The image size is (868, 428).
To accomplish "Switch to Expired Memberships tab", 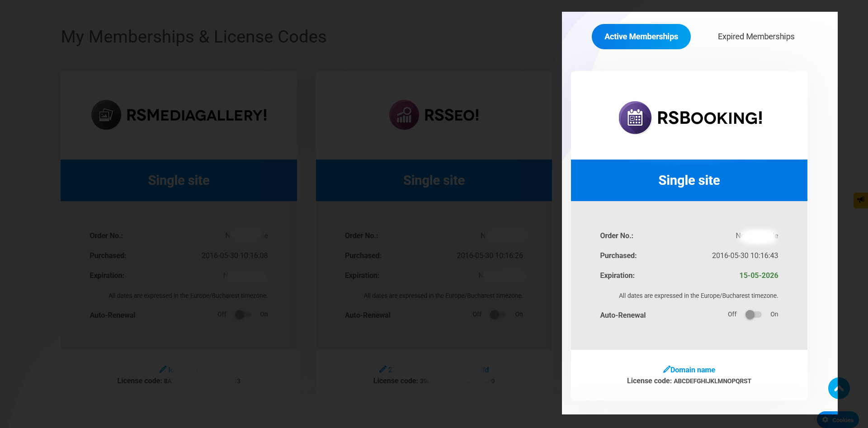I will (x=756, y=37).
